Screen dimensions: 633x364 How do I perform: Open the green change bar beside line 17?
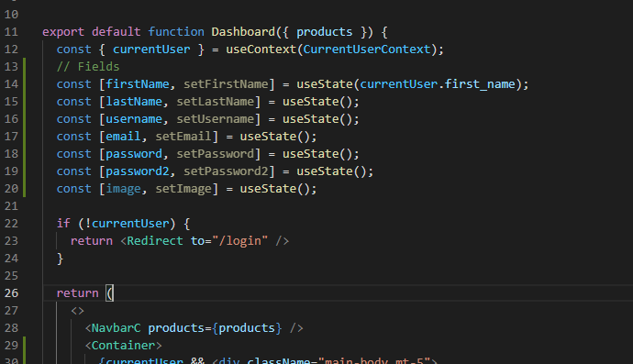click(25, 137)
